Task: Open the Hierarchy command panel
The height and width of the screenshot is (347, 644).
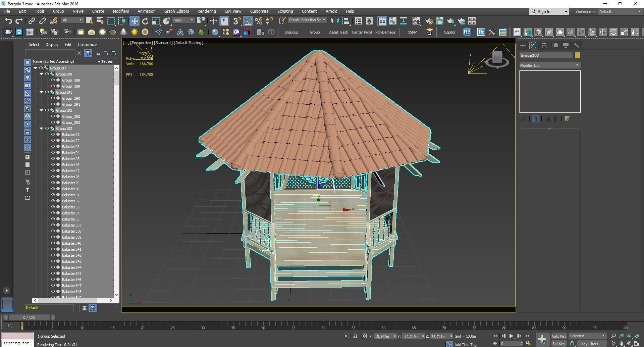Action: tap(544, 45)
